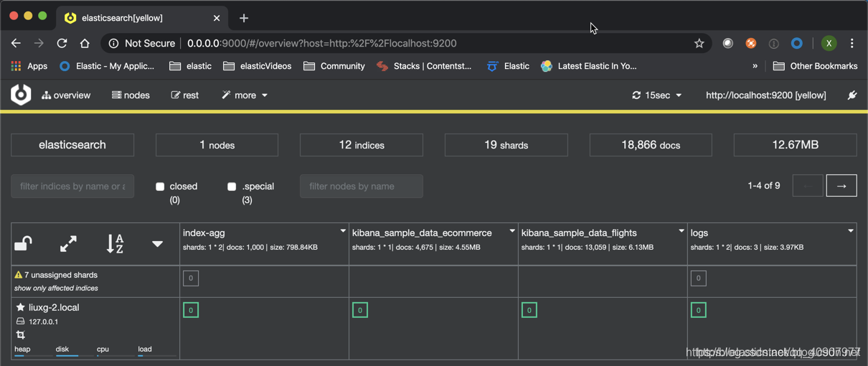
Task: Click the master node star icon
Action: pyautogui.click(x=20, y=307)
